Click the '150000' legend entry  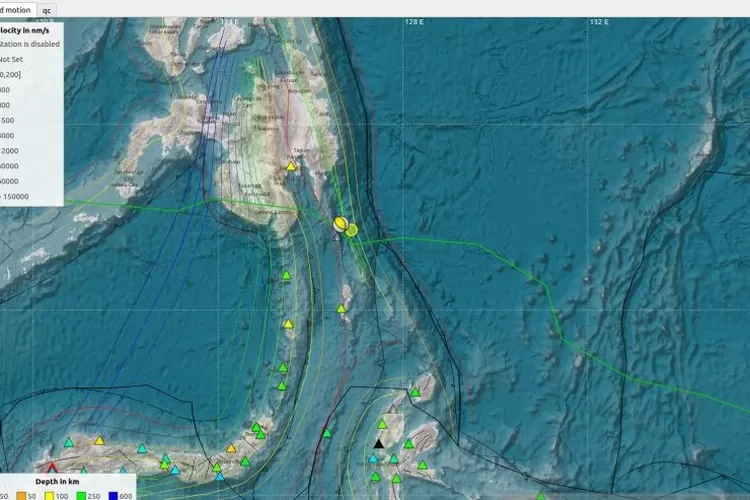(x=14, y=196)
